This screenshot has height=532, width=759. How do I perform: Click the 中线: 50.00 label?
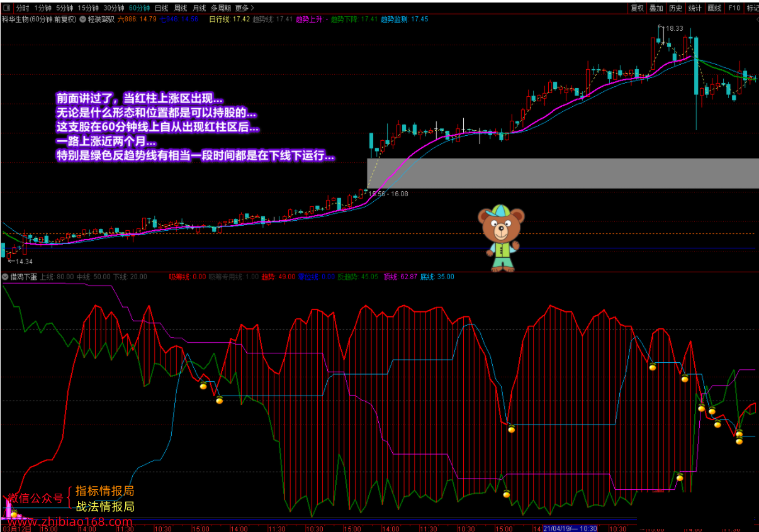(93, 277)
